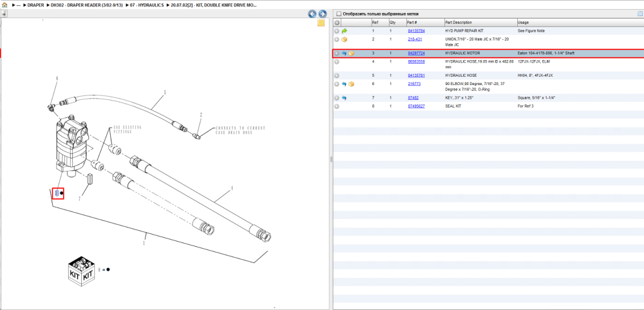Viewport: 644px width, 310px height.
Task: Open part number 218-431 link
Action: click(414, 39)
